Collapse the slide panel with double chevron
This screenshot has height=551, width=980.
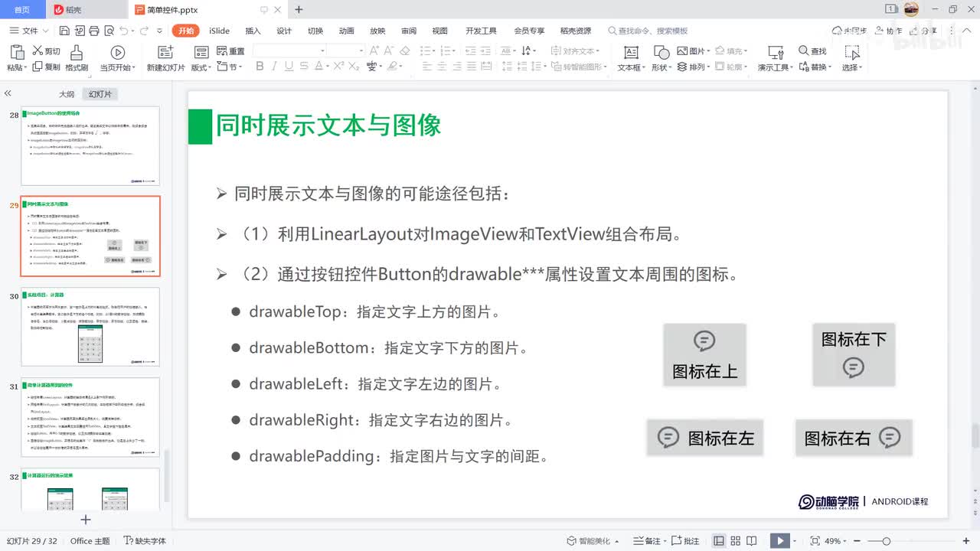[x=8, y=93]
